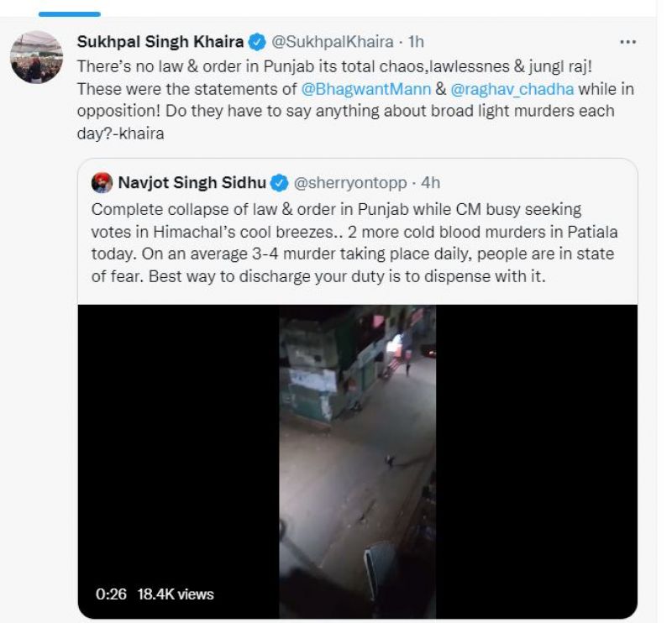Click the Sukhpal Singh Khaira display name
Viewport: 672px width, 623px height.
coord(159,41)
